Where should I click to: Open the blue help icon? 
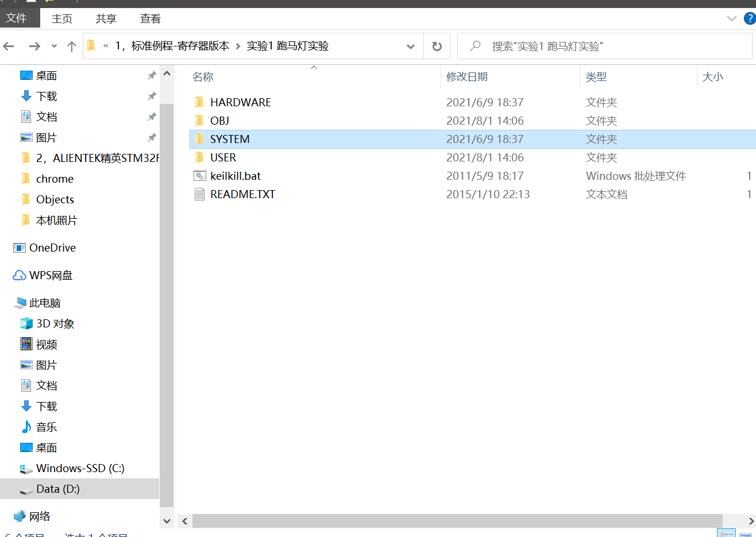750,18
